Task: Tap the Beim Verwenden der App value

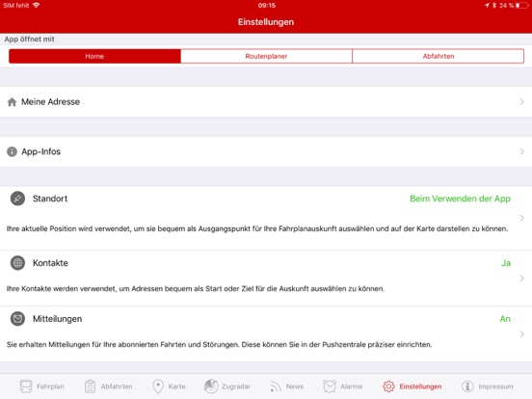Action: coord(460,199)
